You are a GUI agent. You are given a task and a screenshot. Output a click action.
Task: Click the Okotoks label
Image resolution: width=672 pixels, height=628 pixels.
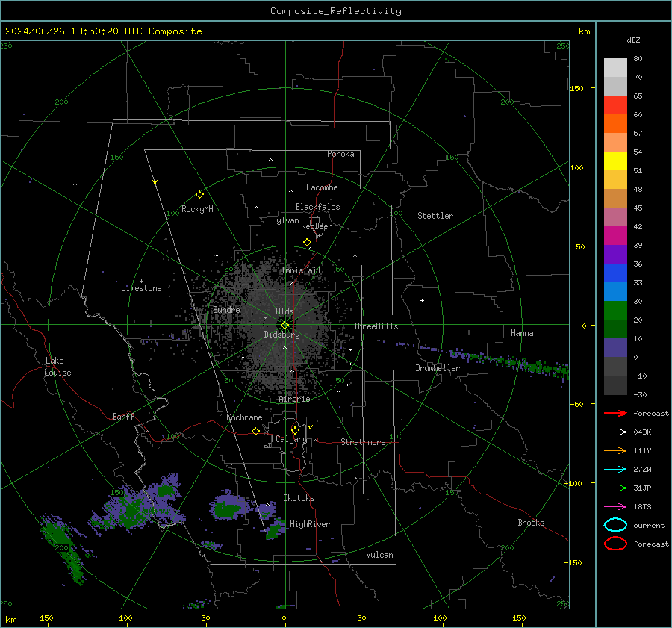299,497
